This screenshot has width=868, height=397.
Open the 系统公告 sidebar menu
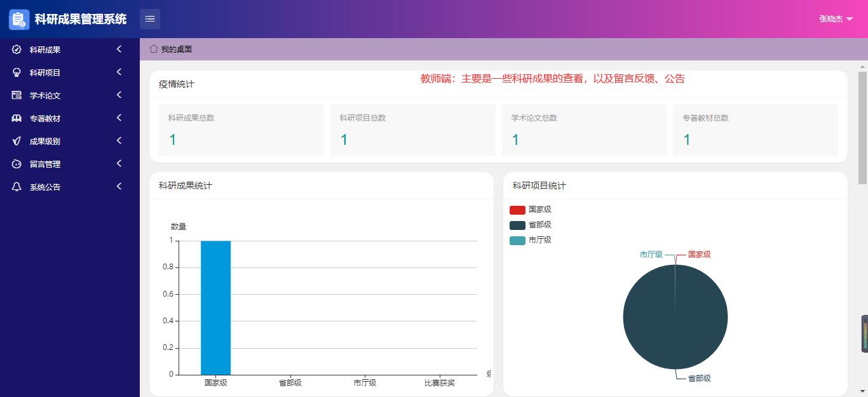pos(70,187)
